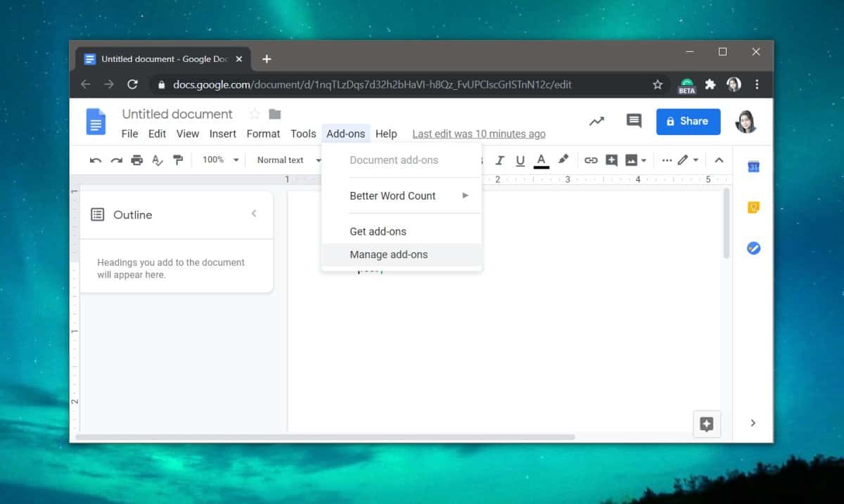Open the Text color picker
The height and width of the screenshot is (504, 844).
(x=542, y=161)
